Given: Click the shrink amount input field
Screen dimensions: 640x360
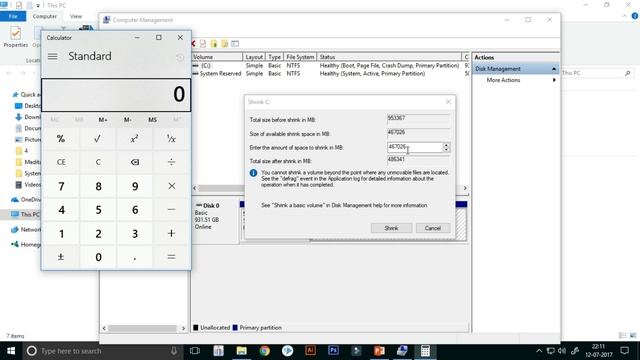Looking at the screenshot, I should click(x=415, y=147).
